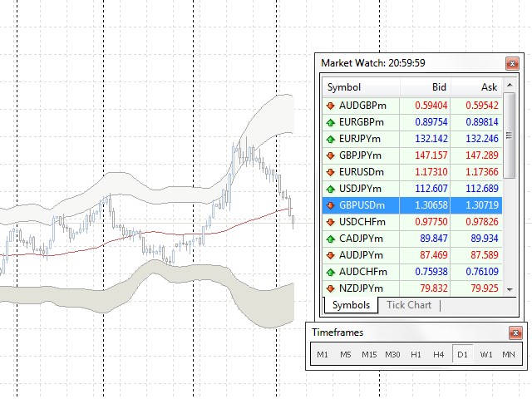
Task: Click the up arrow icon beside USDJPYm
Action: click(x=330, y=189)
